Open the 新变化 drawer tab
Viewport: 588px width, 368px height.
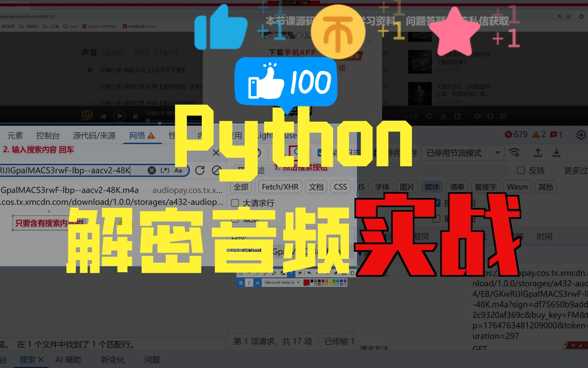tap(113, 359)
